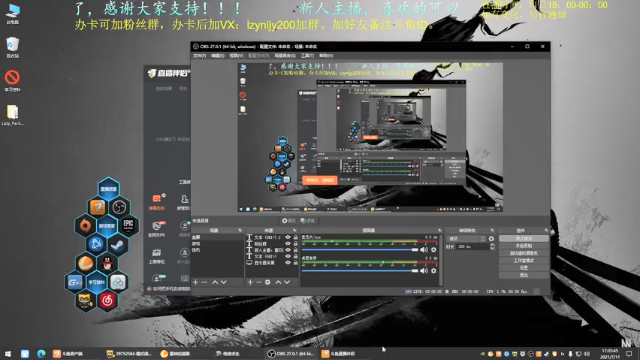The image size is (640, 360).
Task: Undock the Scene Transitions panel via header icon
Action: pos(492,231)
